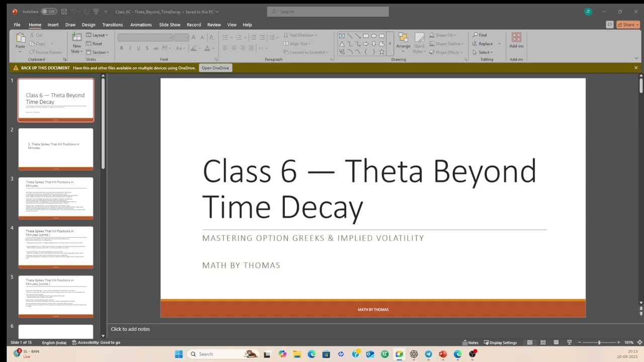644x362 pixels.
Task: Toggle center text alignment
Action: point(233,48)
